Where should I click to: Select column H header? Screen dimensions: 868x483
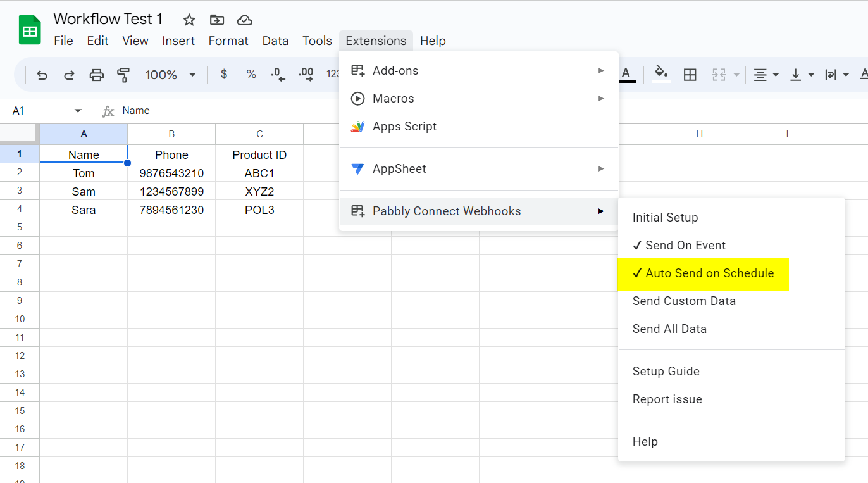699,134
